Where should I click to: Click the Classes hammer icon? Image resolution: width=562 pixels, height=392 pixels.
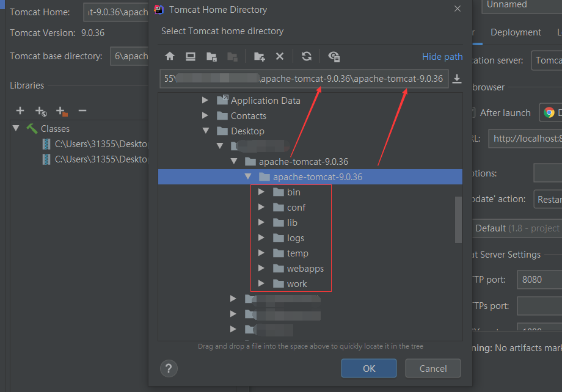pos(32,128)
